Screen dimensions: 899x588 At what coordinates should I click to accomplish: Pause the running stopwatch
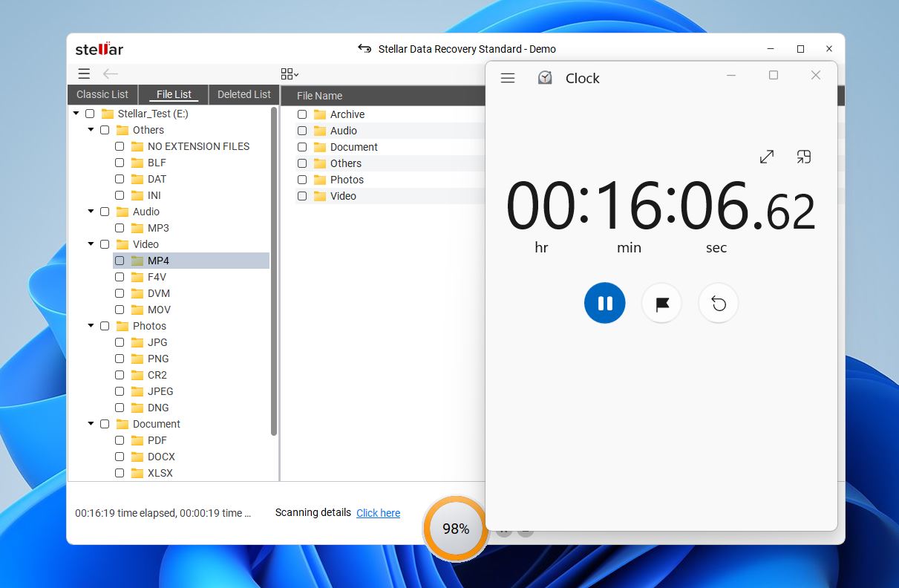point(605,303)
